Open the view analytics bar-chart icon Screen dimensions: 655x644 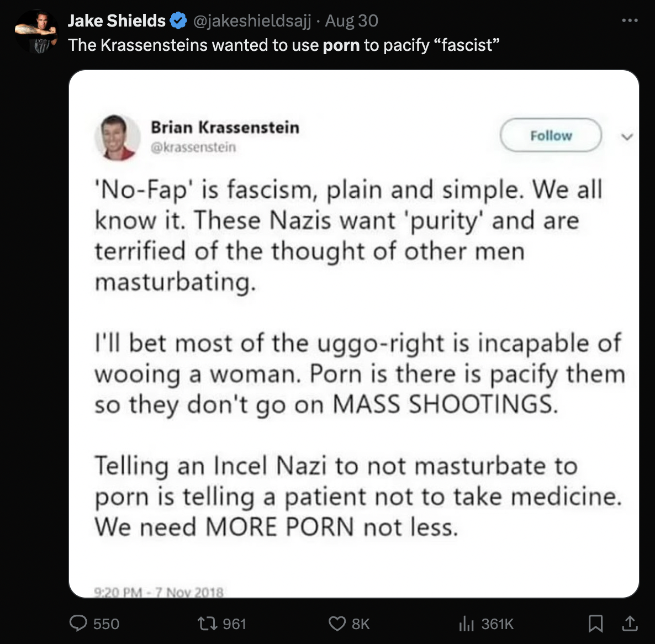(467, 624)
